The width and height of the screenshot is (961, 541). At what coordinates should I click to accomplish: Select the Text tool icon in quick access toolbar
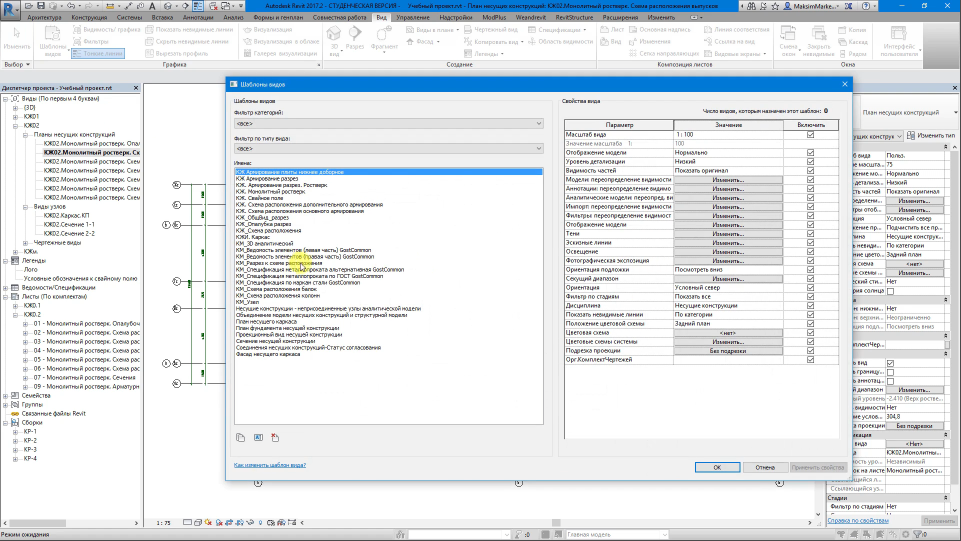(x=153, y=6)
